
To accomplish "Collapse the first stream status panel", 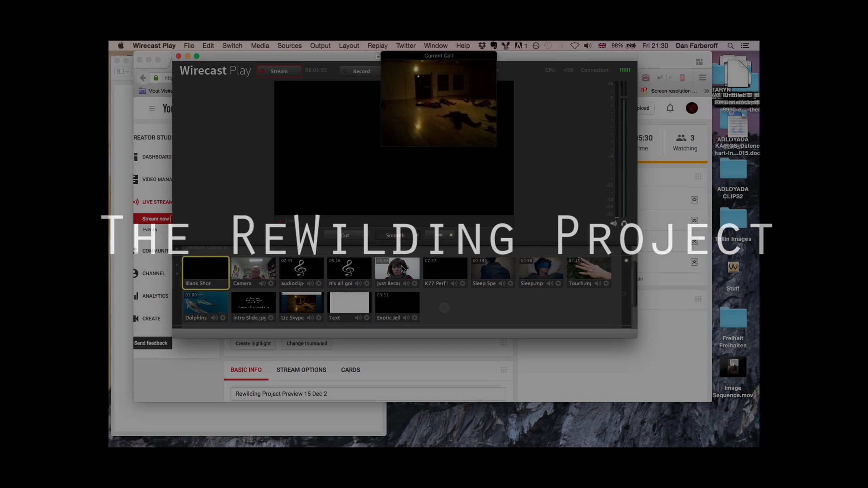I will pyautogui.click(x=694, y=200).
